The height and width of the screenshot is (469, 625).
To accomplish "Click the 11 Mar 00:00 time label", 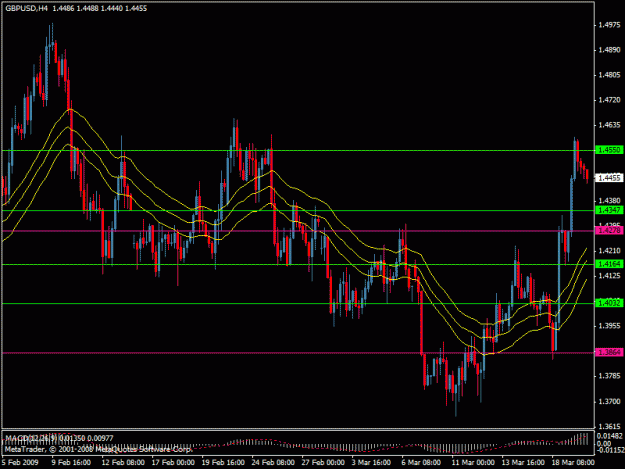I will 473,462.
